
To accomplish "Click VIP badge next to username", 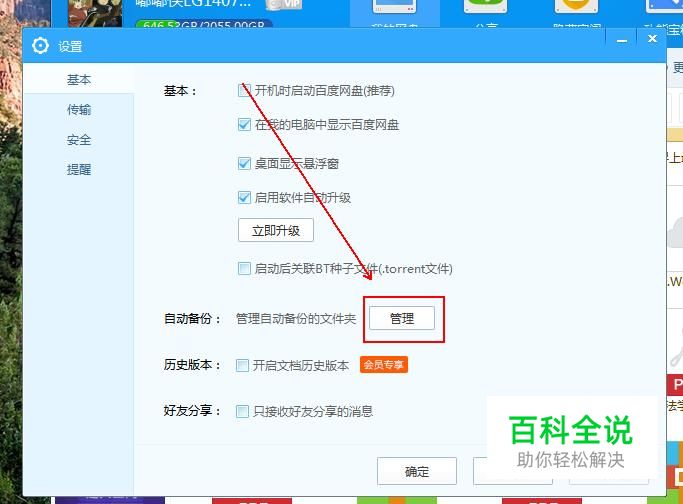I will [283, 4].
